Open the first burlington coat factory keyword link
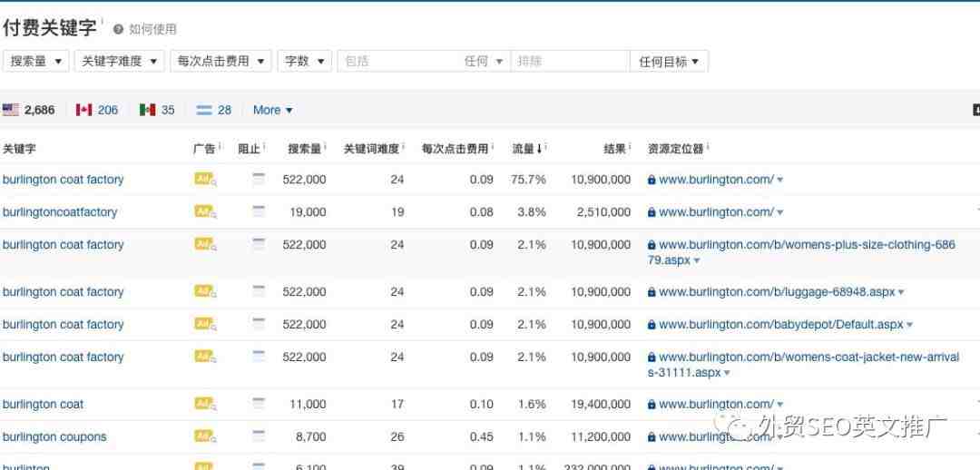This screenshot has height=470, width=980. tap(64, 180)
